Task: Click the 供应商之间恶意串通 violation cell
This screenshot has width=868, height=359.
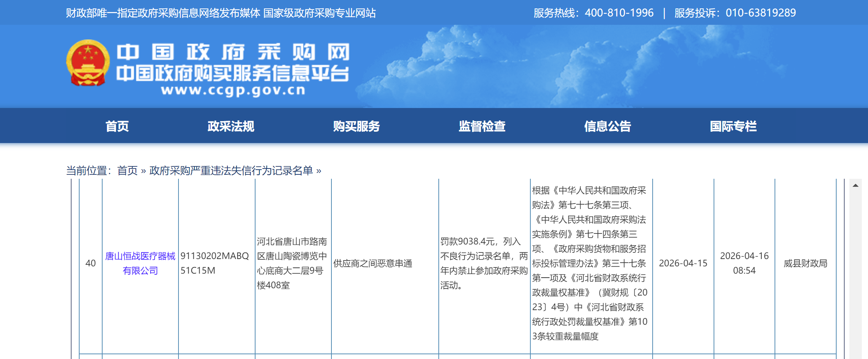Action: pyautogui.click(x=373, y=263)
